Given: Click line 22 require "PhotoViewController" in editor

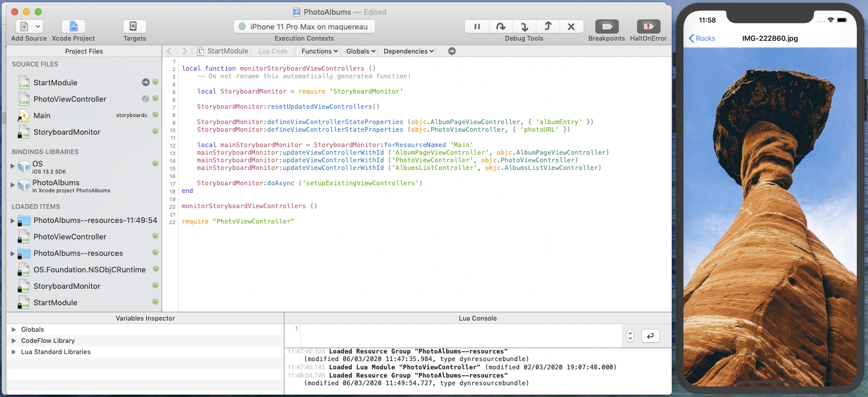Looking at the screenshot, I should [238, 221].
